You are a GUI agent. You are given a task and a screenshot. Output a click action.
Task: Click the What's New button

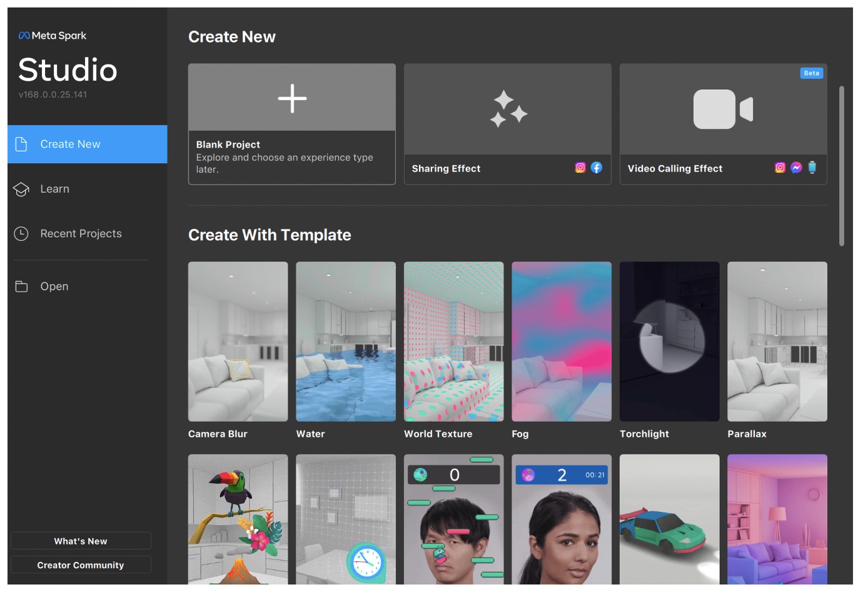tap(81, 541)
